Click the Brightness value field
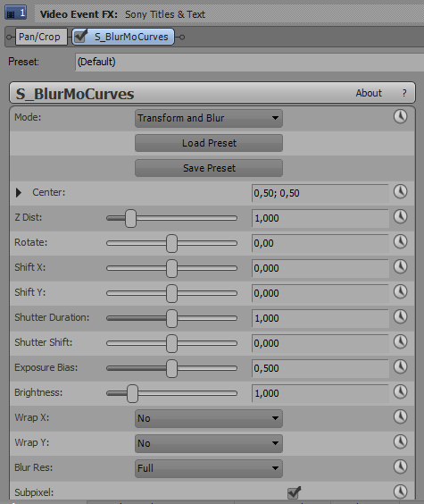 [x=320, y=393]
